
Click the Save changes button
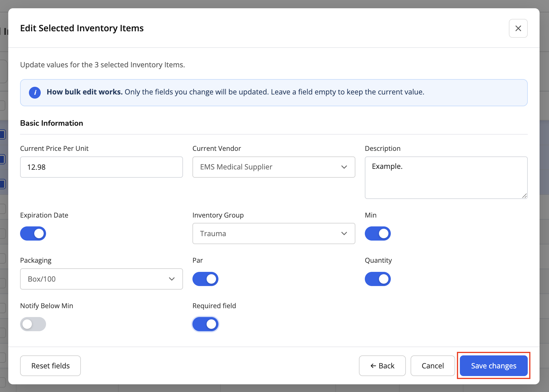click(x=494, y=366)
